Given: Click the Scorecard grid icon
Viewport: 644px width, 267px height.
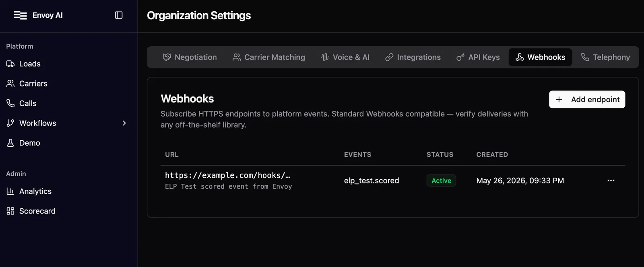Looking at the screenshot, I should tap(10, 211).
